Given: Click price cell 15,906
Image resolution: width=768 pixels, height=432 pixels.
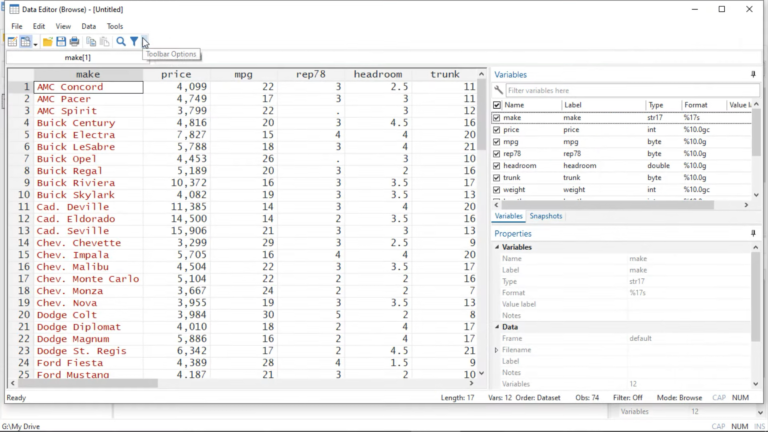Looking at the screenshot, I should click(x=176, y=231).
